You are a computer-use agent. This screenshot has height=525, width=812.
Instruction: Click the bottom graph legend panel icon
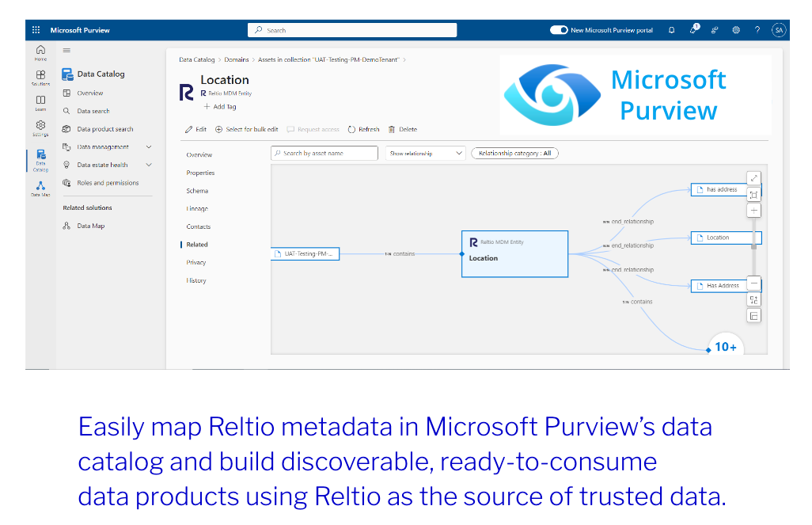click(x=754, y=316)
